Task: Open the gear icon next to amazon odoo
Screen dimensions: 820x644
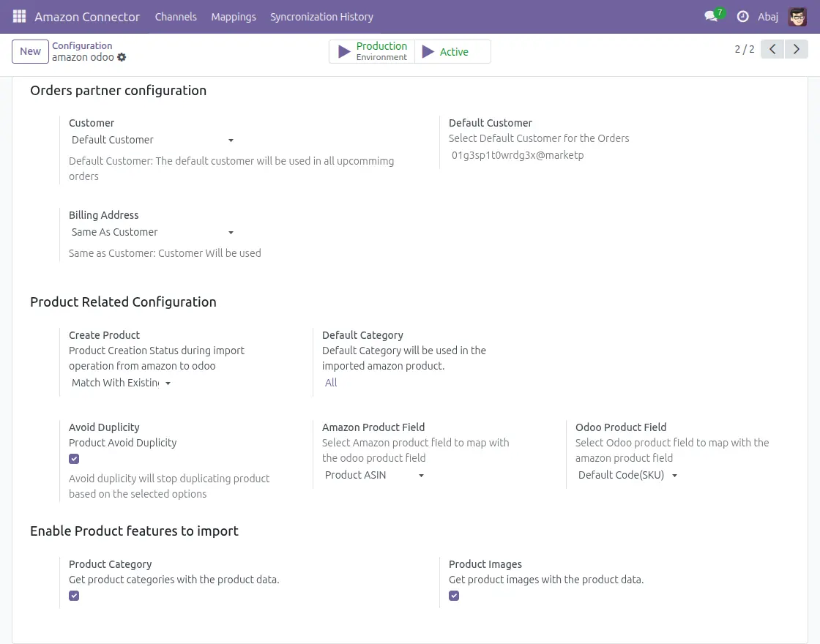Action: (x=122, y=57)
